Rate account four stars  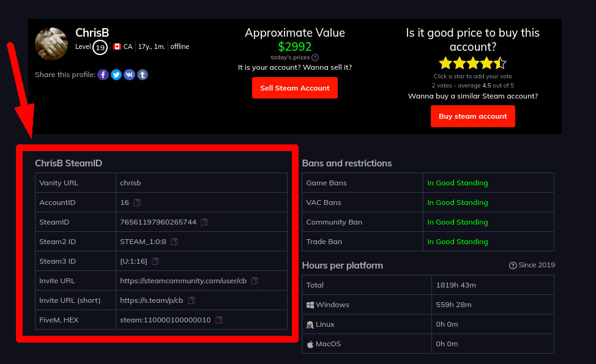[x=486, y=63]
